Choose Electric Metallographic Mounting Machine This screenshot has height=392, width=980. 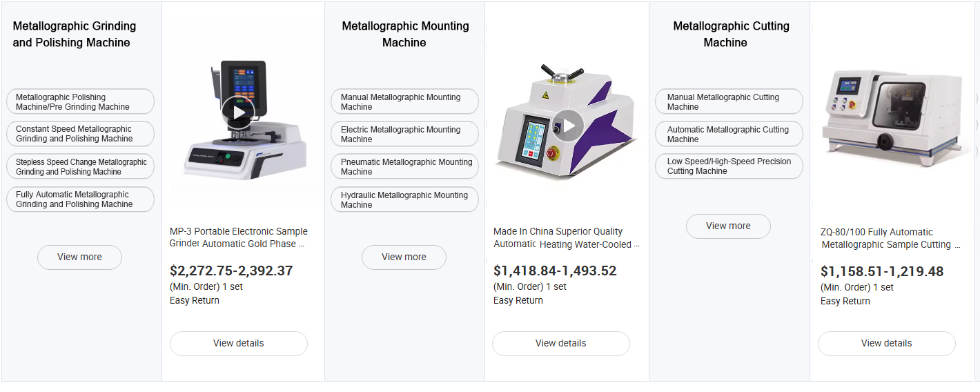(x=404, y=135)
